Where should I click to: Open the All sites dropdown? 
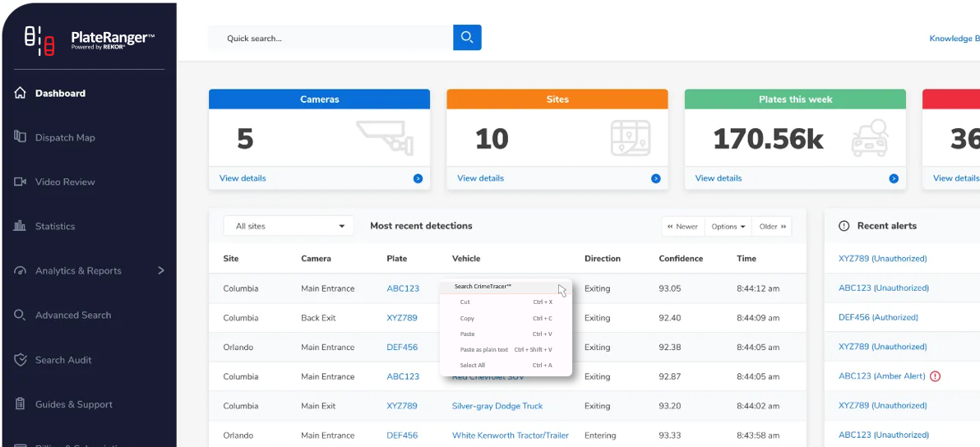pos(289,226)
